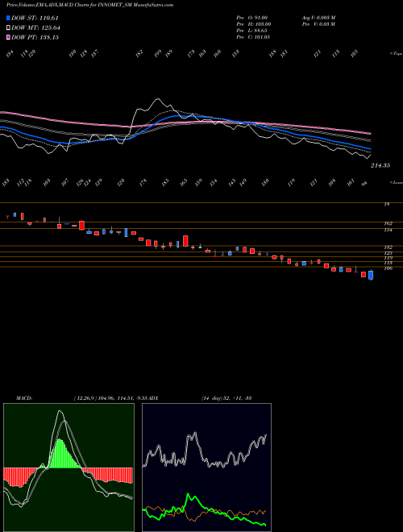Click the Pre H: 103.60 value

point(254,24)
